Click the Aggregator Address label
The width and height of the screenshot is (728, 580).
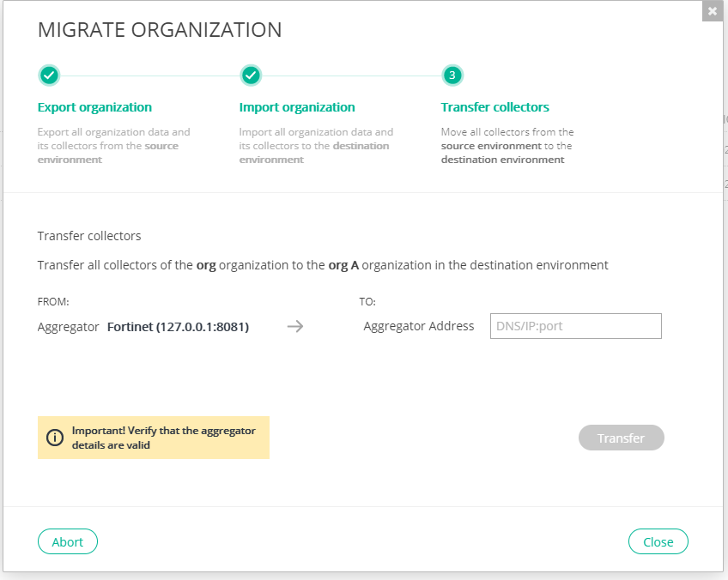pyautogui.click(x=419, y=326)
